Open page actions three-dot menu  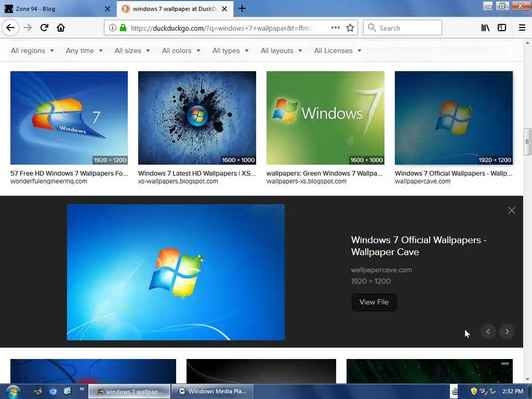(336, 28)
